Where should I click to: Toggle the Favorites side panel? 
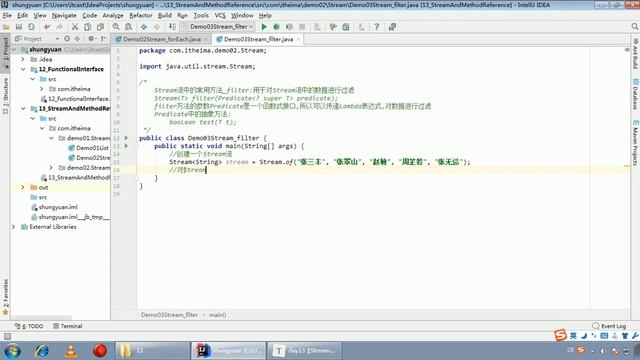(5, 297)
